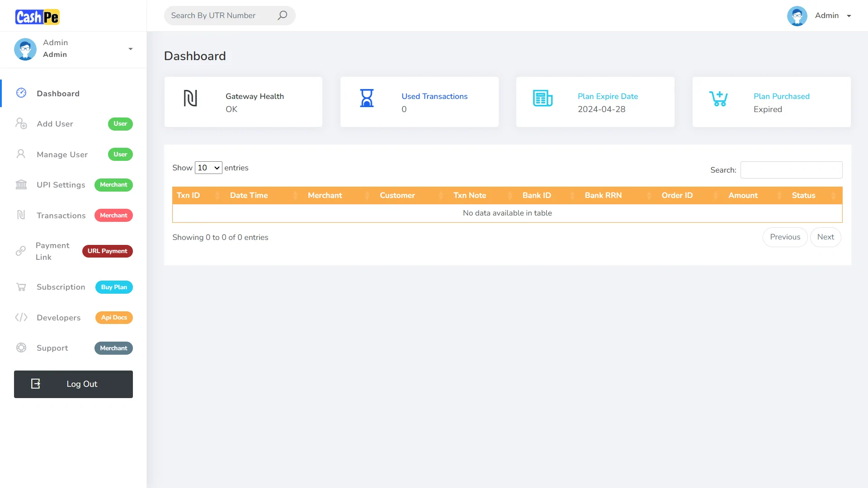Open the Transactions menu item
This screenshot has height=488, width=868.
[61, 216]
